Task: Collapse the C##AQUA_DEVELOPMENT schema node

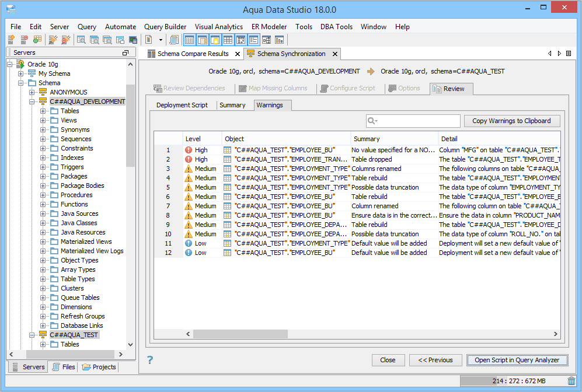Action: pyautogui.click(x=32, y=101)
